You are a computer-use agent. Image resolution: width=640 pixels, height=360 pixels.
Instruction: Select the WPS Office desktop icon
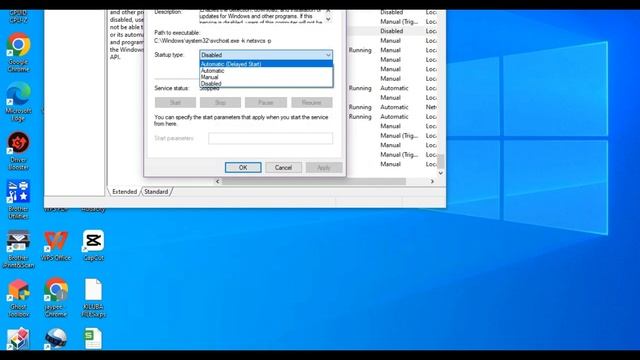[x=56, y=246]
